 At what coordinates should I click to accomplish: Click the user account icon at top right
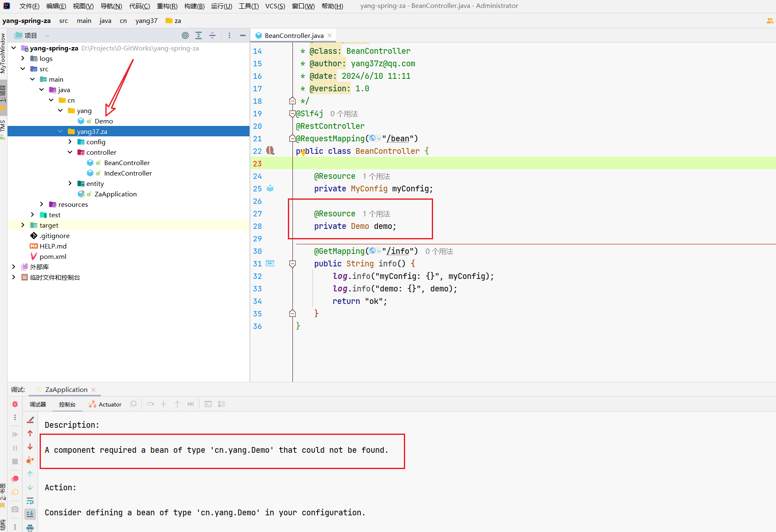pos(770,20)
